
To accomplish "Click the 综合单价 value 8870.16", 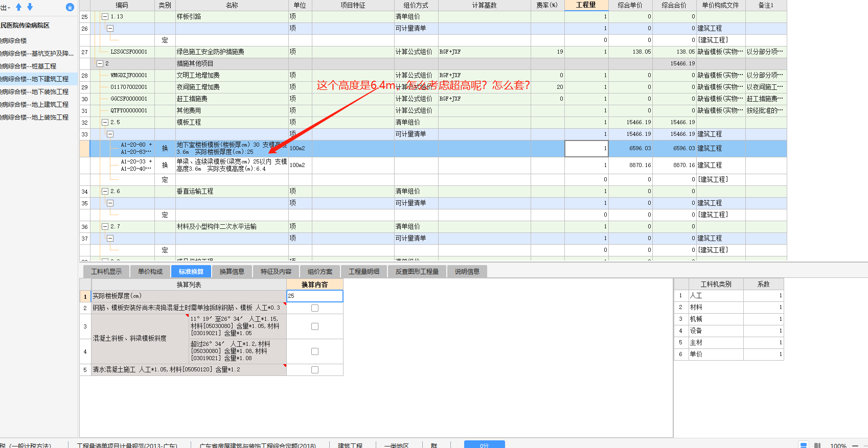I will [x=640, y=166].
